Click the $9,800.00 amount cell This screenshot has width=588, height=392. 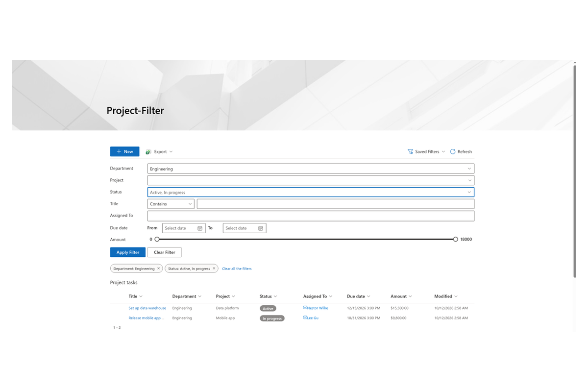click(399, 318)
